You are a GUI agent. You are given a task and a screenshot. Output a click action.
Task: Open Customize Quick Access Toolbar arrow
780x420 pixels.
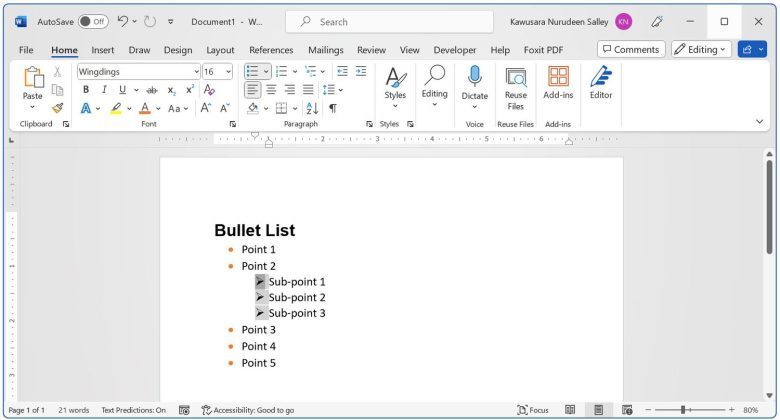click(x=171, y=22)
